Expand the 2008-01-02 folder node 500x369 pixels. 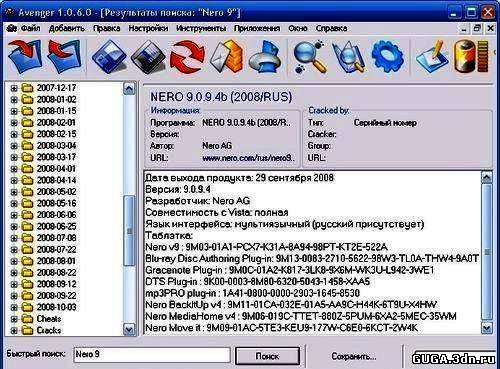[14, 100]
